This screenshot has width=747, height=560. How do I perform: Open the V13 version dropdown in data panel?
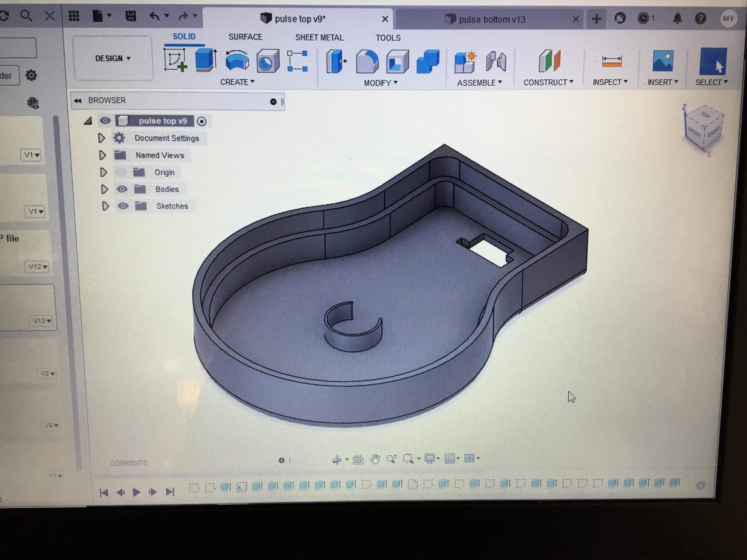click(x=42, y=321)
